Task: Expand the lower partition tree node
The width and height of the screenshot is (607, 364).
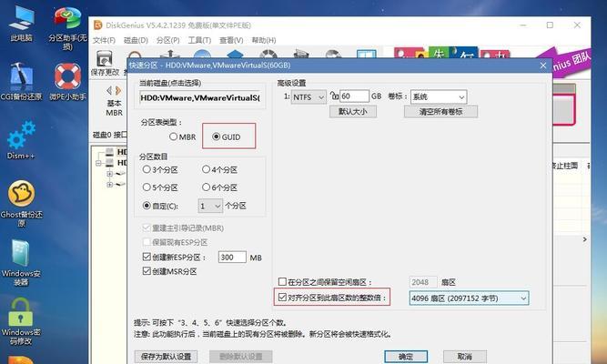Action: pos(110,185)
